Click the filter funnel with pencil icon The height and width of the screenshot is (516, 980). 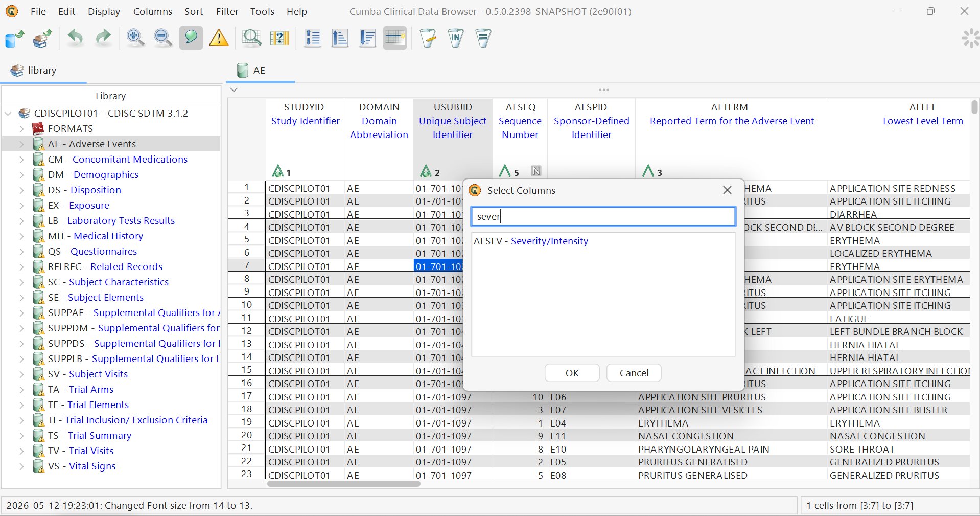point(428,38)
